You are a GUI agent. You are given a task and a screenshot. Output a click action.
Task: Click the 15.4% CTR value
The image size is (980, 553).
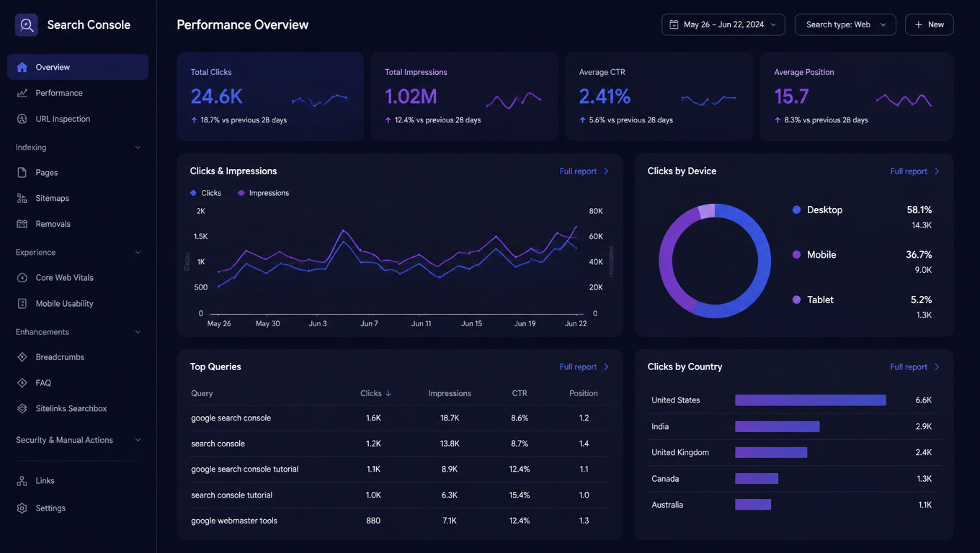click(x=520, y=495)
